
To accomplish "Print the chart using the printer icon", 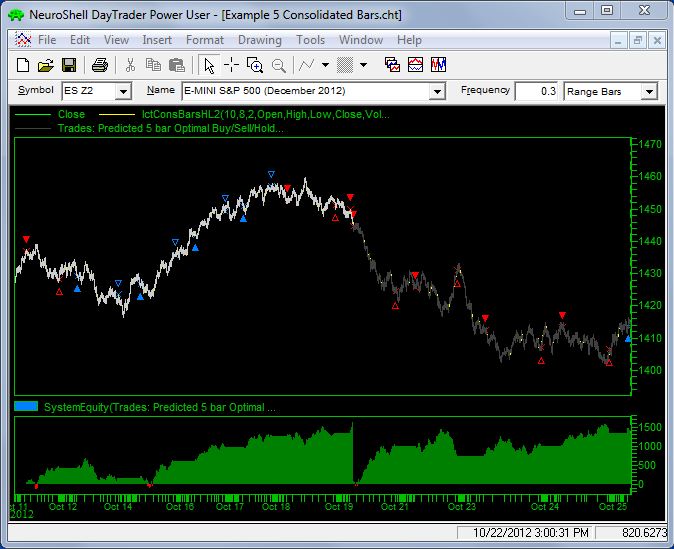I will (x=100, y=65).
